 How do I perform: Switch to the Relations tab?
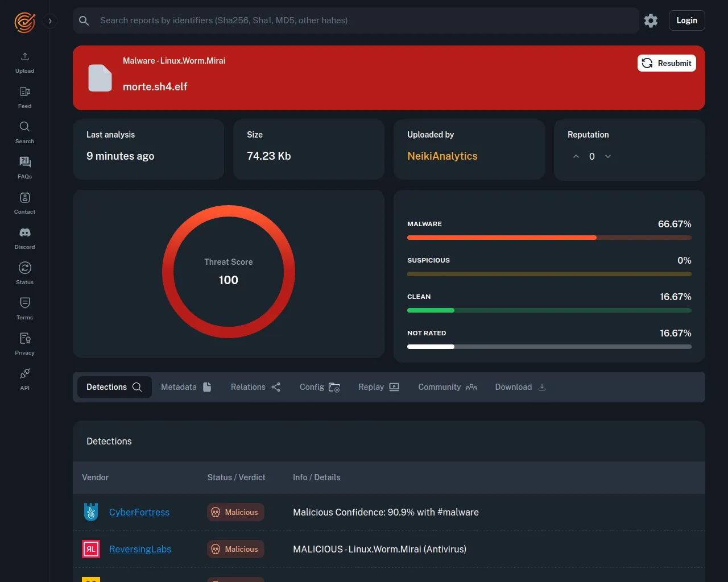pos(255,387)
